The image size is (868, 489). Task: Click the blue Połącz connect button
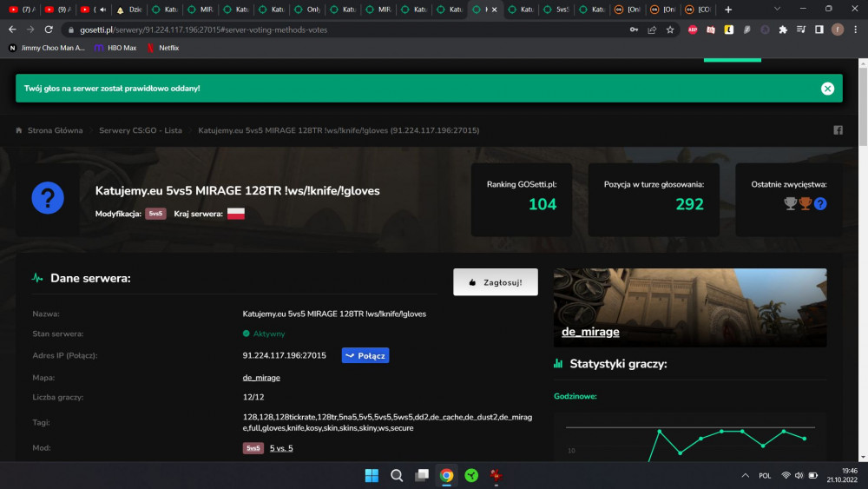(x=365, y=355)
